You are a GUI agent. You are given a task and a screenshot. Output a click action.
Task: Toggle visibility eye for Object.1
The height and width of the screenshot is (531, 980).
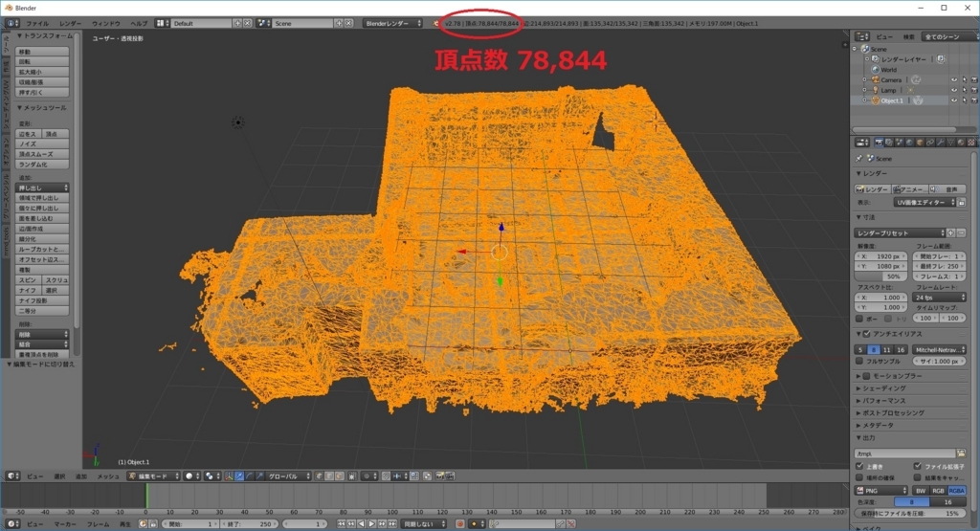[954, 100]
